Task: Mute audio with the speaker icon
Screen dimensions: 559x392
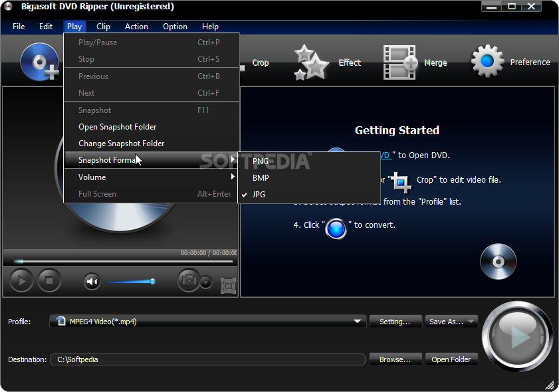Action: tap(92, 282)
